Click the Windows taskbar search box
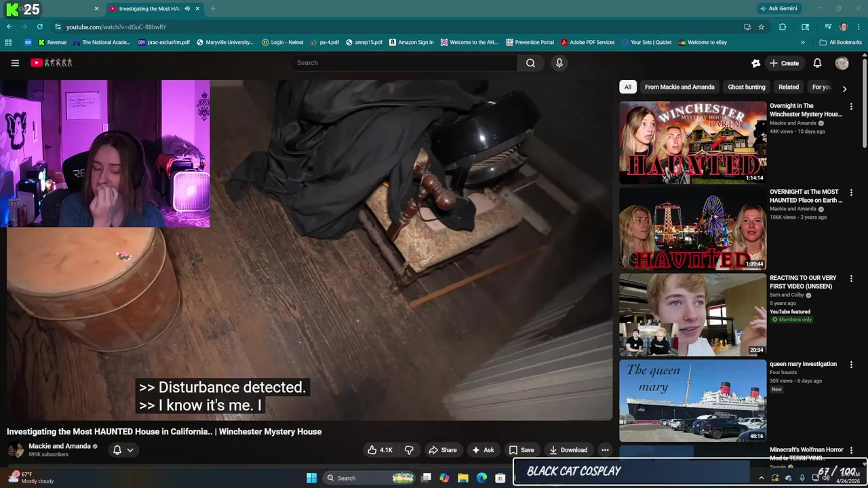The image size is (868, 488). [368, 478]
